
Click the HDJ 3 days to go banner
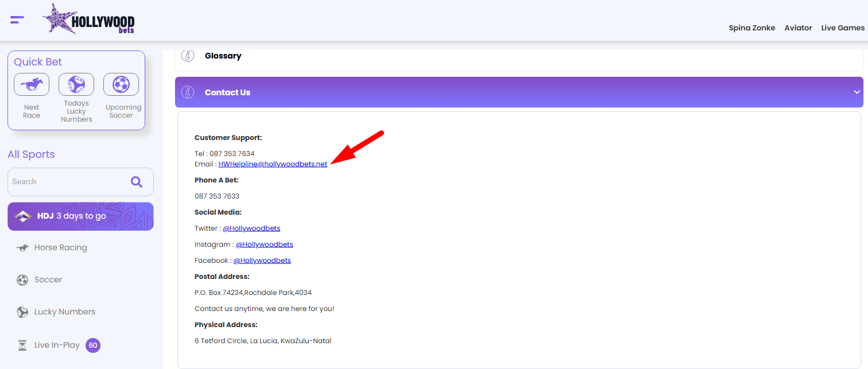(80, 216)
